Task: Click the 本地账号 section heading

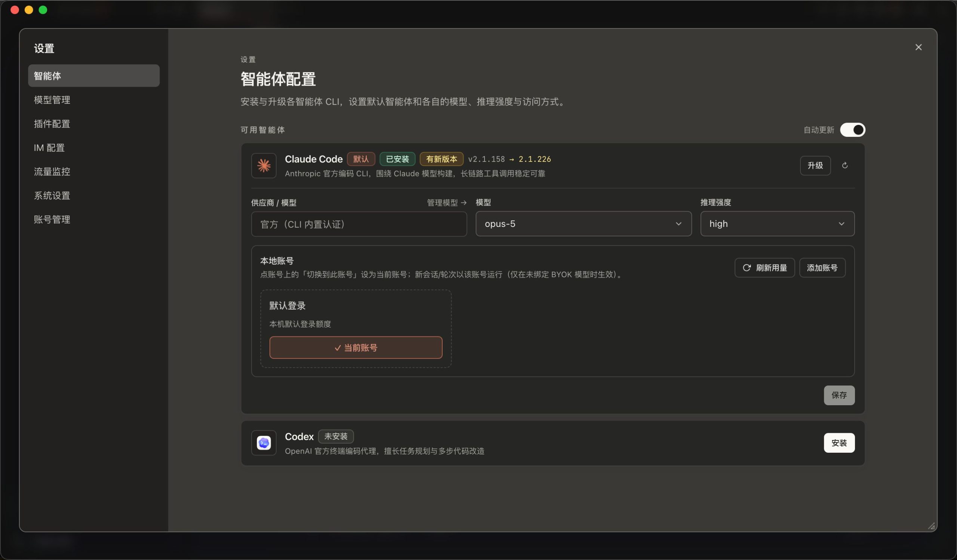Action: point(277,261)
